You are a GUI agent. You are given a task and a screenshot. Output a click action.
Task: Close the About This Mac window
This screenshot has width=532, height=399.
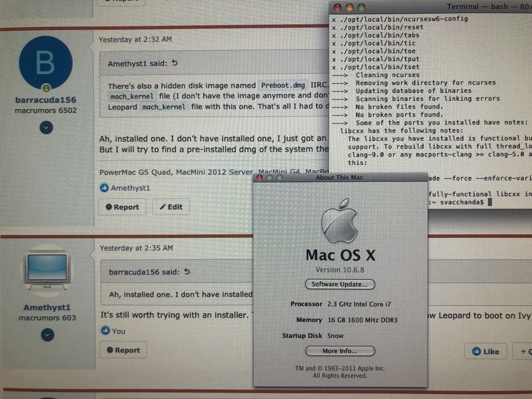tap(260, 178)
